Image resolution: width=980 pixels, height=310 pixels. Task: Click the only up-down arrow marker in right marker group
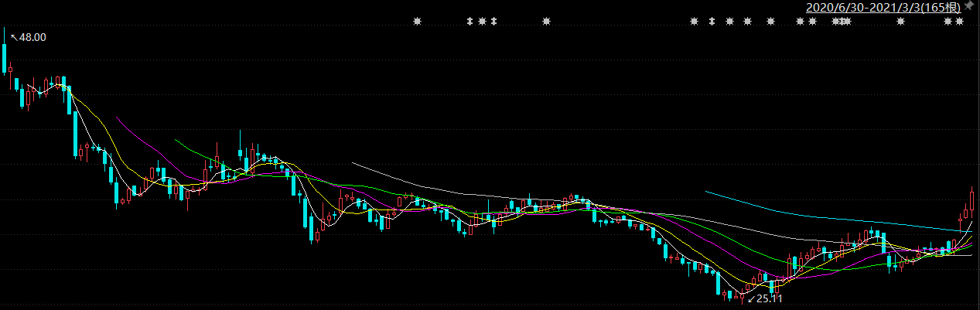[x=712, y=21]
